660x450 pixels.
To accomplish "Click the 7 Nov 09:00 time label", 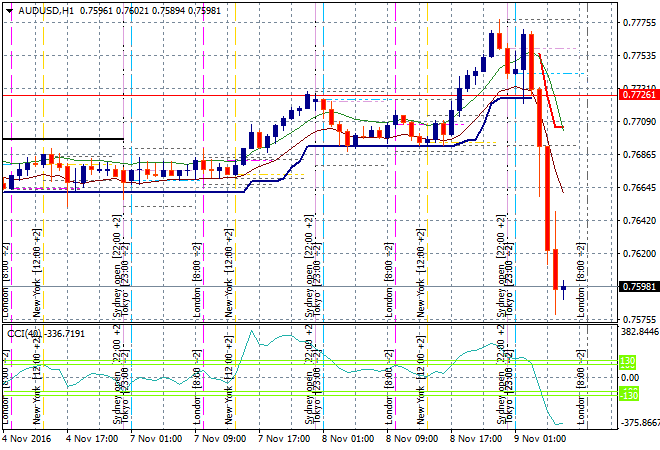I will click(x=221, y=439).
